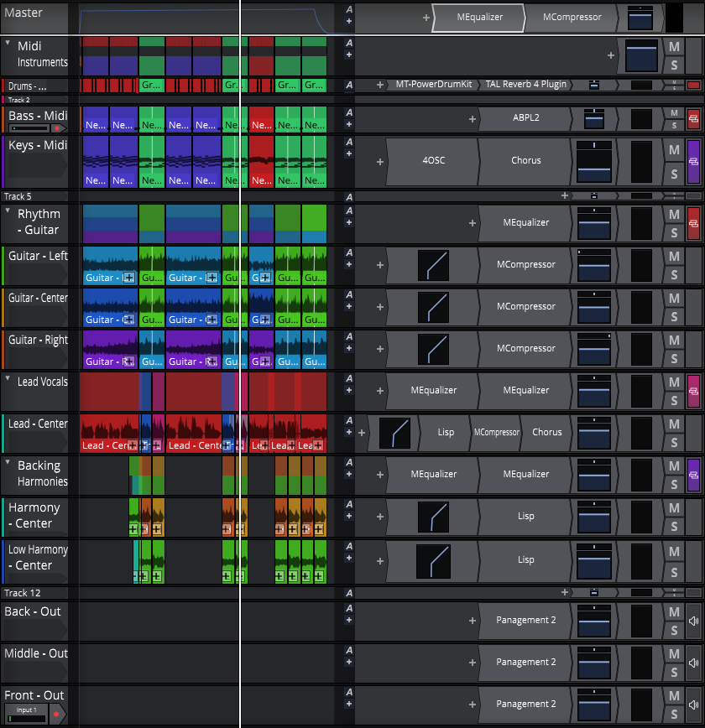Open the MT-PowerDrumKit plugin on Drums track

[432, 85]
